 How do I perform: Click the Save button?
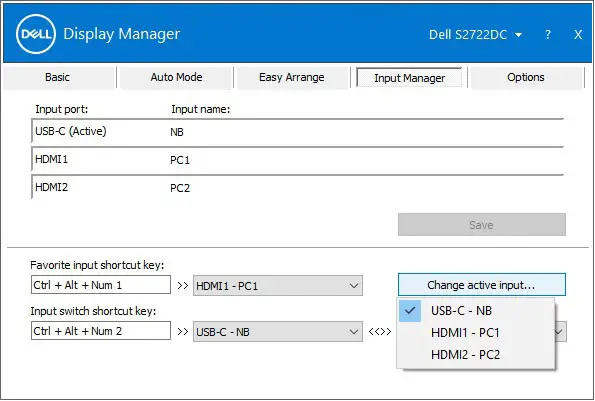[x=482, y=225]
